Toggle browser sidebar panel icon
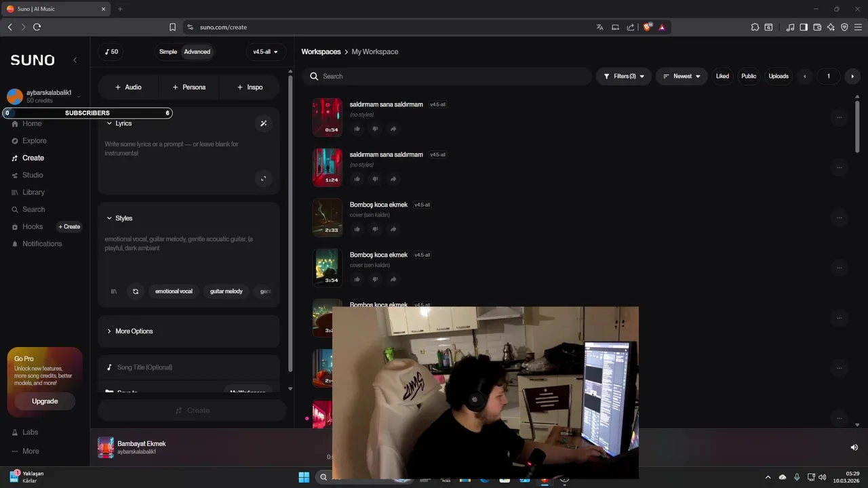The width and height of the screenshot is (868, 488). click(804, 27)
